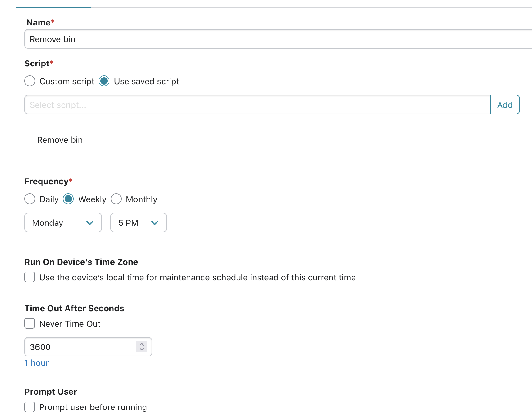Tick the Never Time Out checkbox
The height and width of the screenshot is (414, 532).
[30, 323]
